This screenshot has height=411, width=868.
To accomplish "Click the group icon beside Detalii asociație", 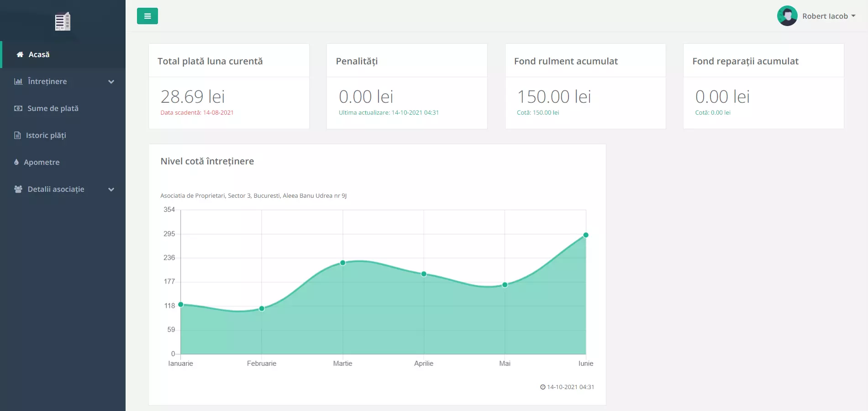I will 18,189.
